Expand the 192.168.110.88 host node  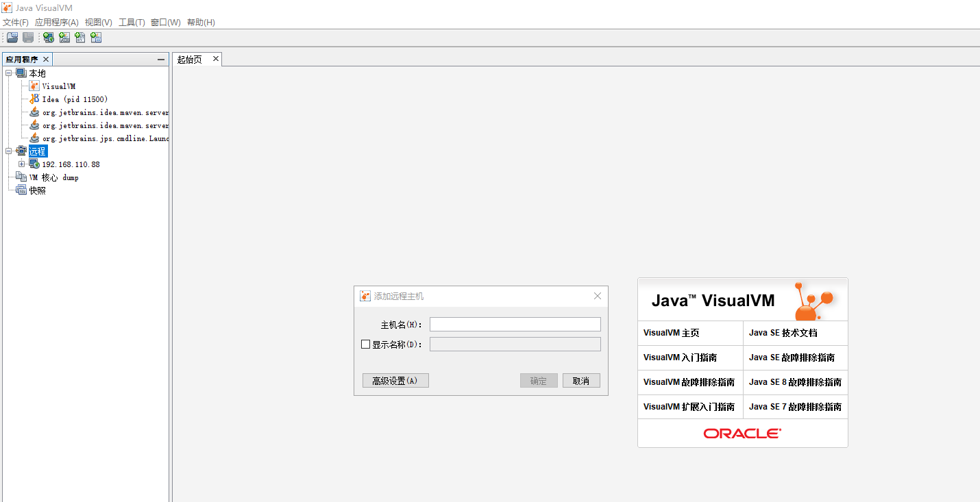click(21, 164)
